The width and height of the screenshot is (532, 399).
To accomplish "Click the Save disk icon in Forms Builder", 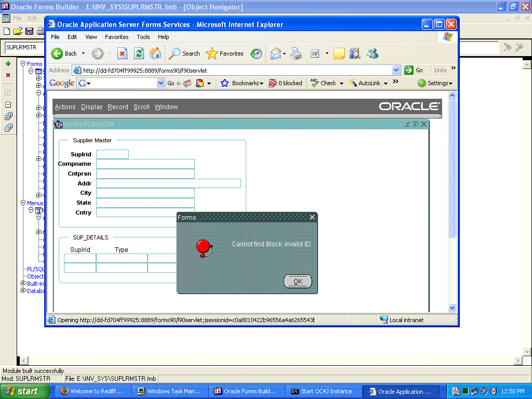I will 29,31.
